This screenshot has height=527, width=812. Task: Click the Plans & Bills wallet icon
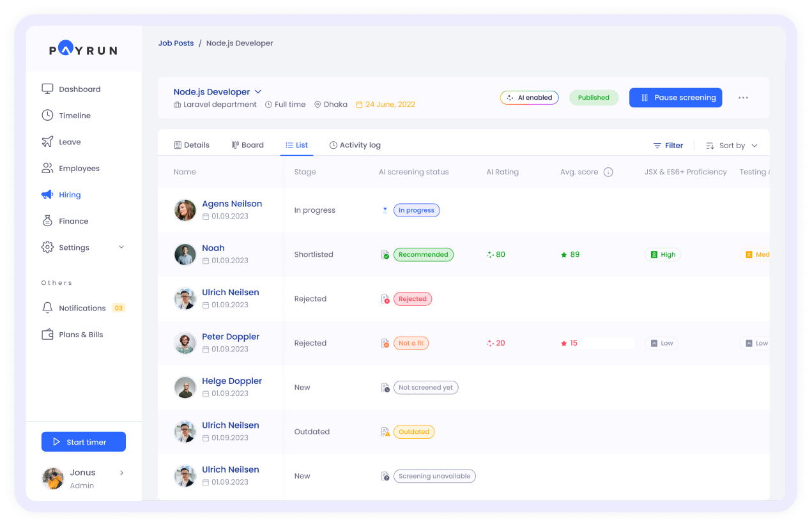click(x=47, y=335)
